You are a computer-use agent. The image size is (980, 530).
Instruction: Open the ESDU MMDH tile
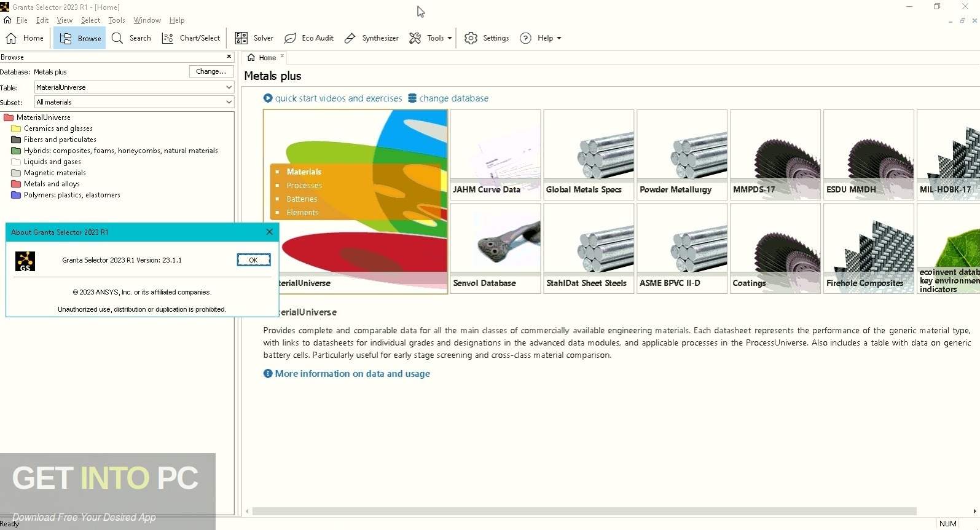[x=869, y=154]
